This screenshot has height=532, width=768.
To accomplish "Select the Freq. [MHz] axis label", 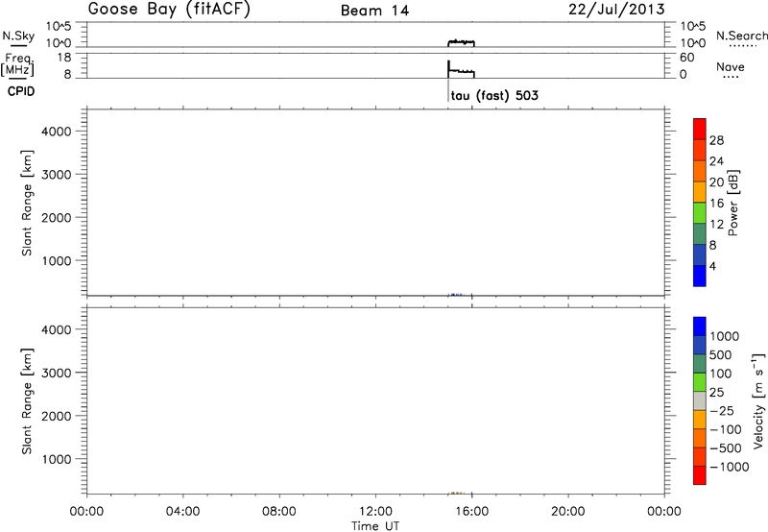I will [x=18, y=64].
